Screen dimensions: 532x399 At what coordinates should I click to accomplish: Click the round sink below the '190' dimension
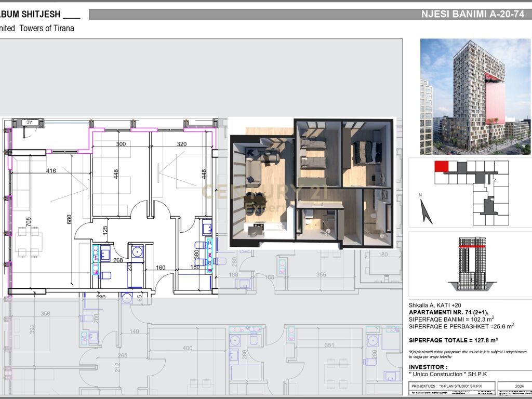point(127,299)
